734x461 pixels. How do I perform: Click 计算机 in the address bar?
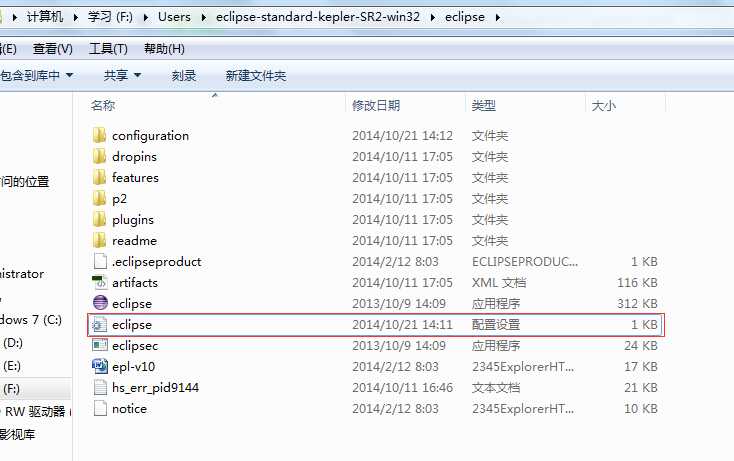[44, 17]
